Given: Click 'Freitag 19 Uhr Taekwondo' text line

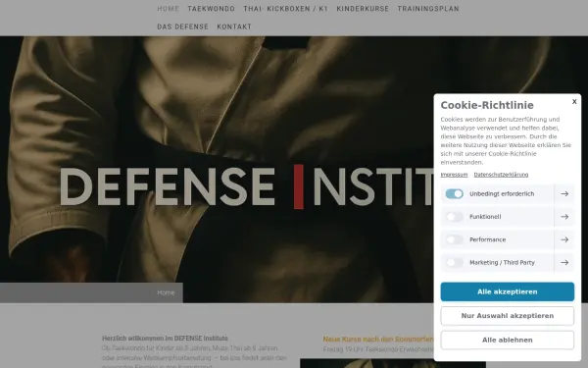Looking at the screenshot, I should [378, 349].
